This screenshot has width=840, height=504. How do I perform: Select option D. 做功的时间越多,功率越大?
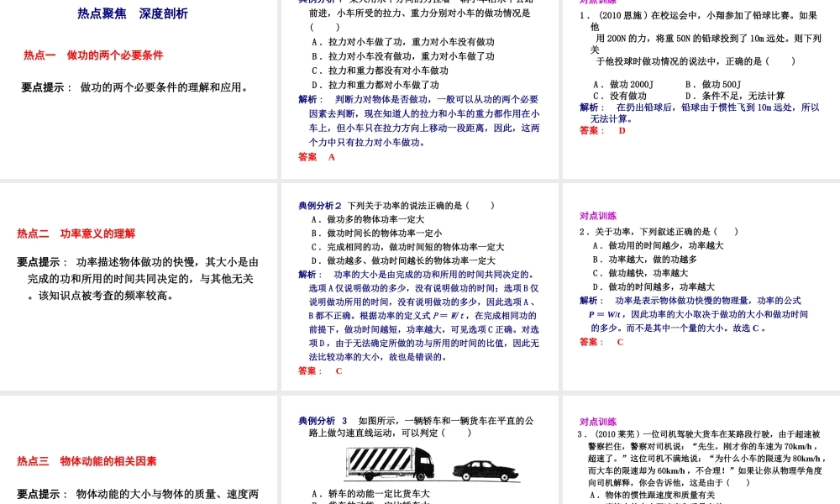(x=654, y=286)
